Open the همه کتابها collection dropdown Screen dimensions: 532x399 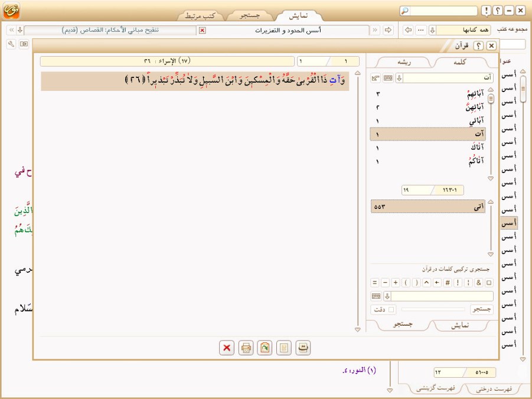[432, 30]
